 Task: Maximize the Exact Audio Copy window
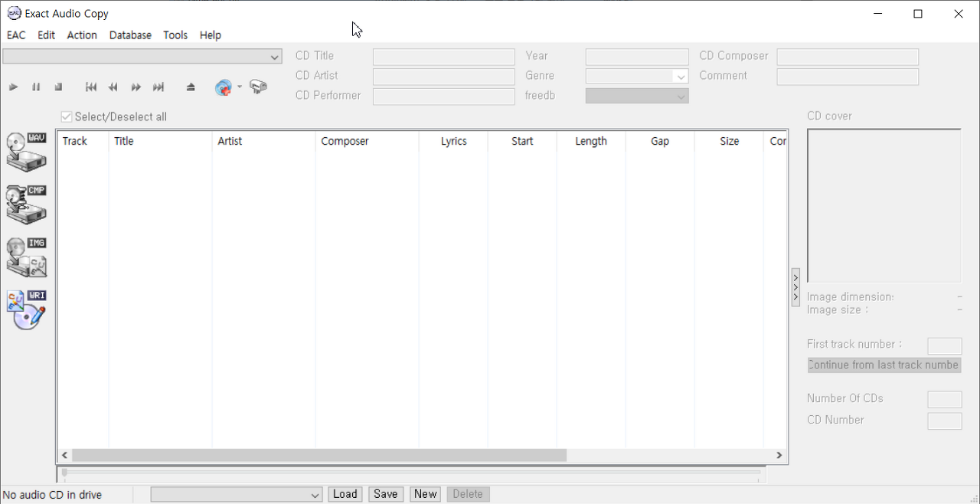[918, 14]
